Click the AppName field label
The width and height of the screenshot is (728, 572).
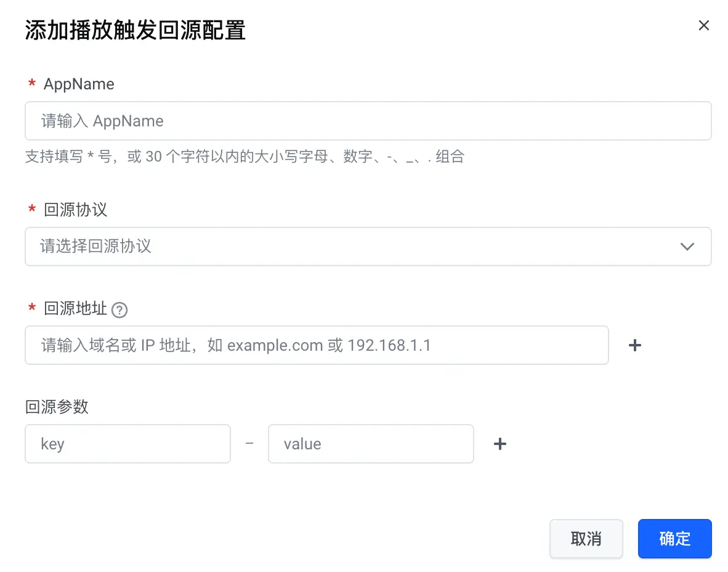click(x=79, y=84)
